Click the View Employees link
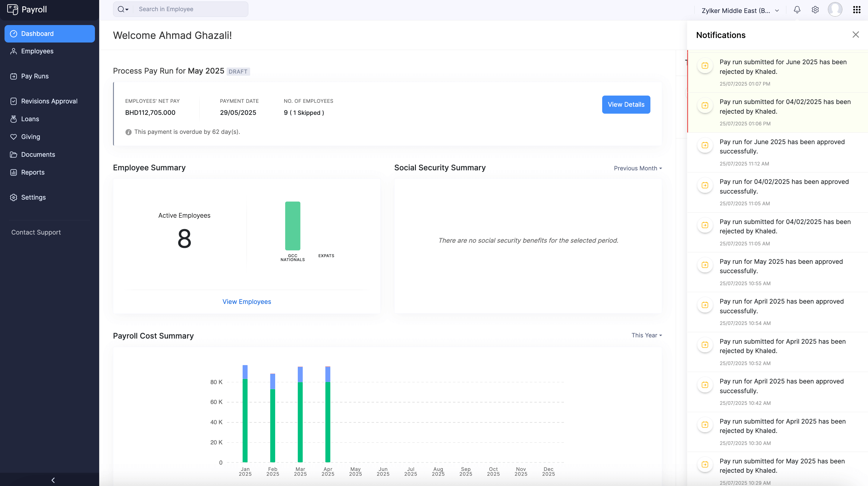 coord(246,302)
